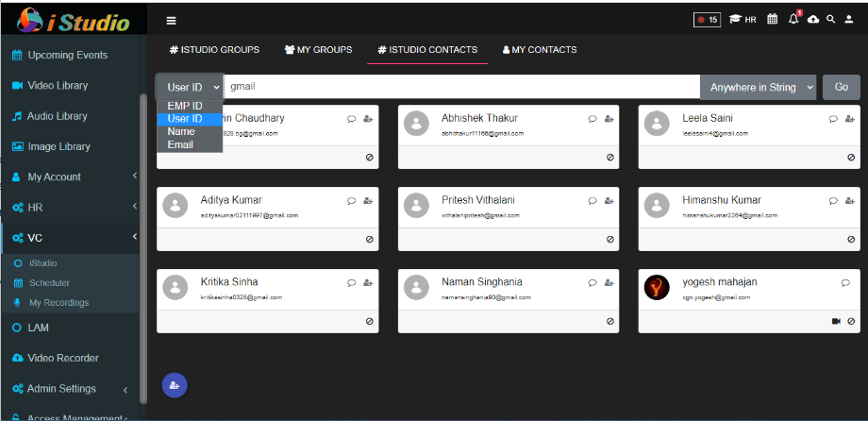Open the notifications bell icon
Image resolution: width=868 pixels, height=421 pixels.
(x=793, y=19)
